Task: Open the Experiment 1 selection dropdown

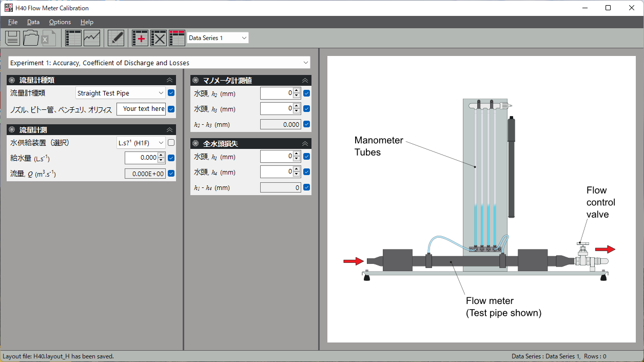Action: (159, 63)
